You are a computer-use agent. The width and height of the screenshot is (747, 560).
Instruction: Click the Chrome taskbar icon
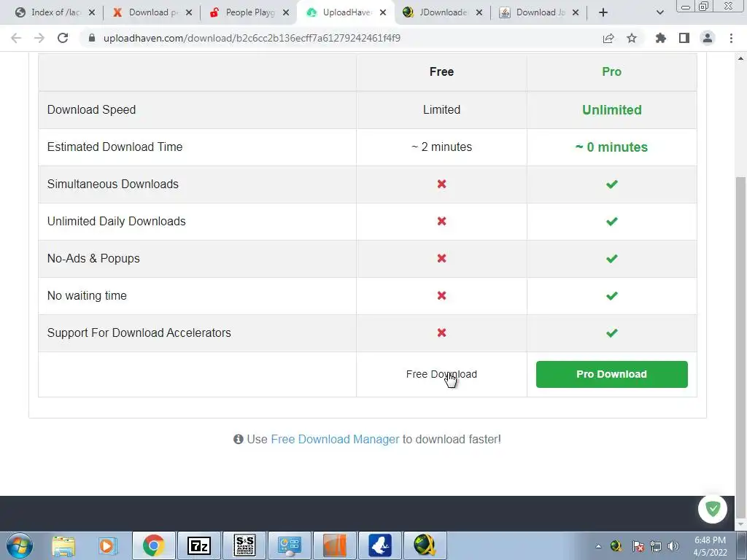click(x=153, y=545)
